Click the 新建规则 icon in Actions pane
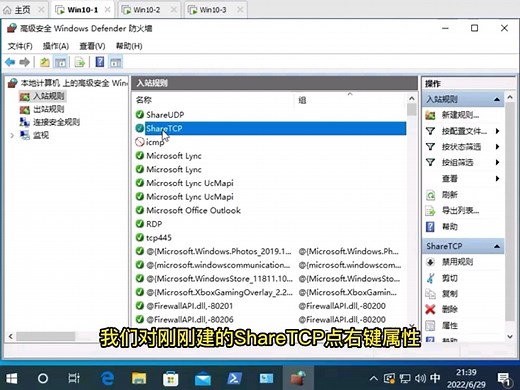This screenshot has width=520, height=390. click(430, 115)
